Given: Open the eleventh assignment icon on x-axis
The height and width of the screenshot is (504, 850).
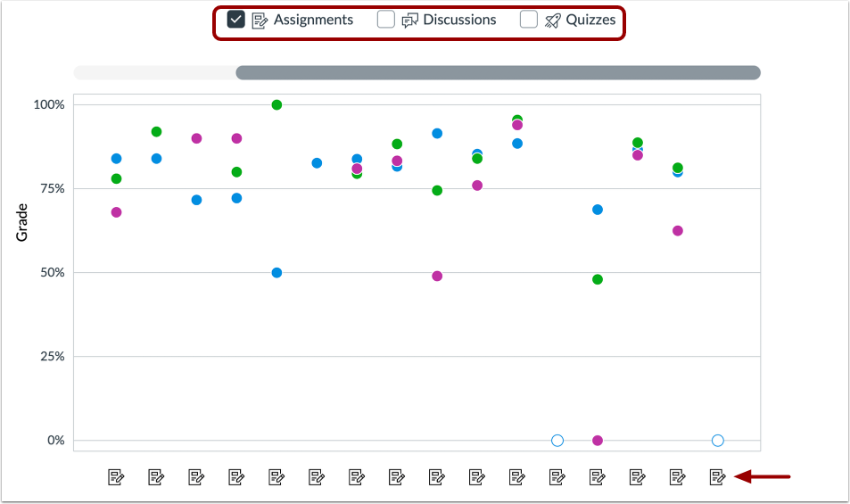Looking at the screenshot, I should (x=517, y=477).
